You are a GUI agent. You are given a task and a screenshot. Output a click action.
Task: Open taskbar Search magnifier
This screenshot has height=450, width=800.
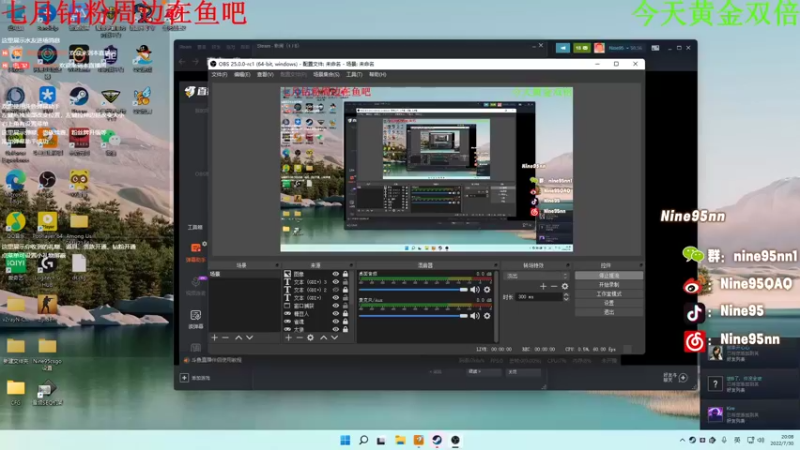click(363, 440)
